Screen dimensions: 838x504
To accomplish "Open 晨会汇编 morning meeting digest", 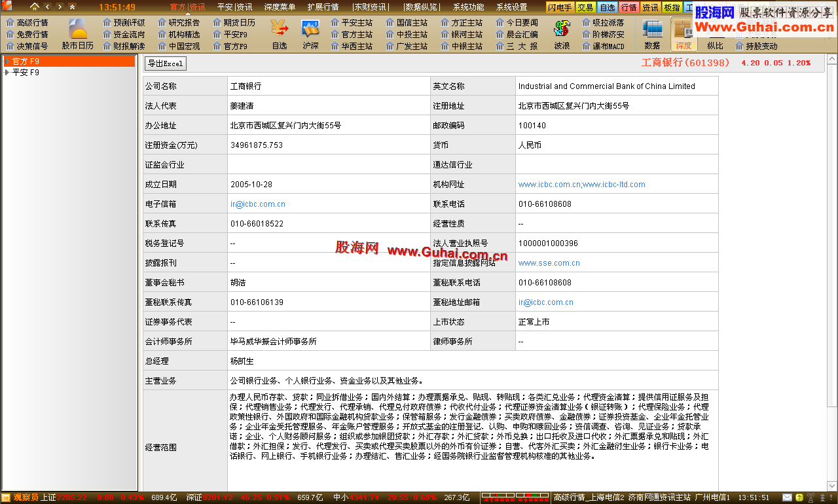I will [517, 34].
